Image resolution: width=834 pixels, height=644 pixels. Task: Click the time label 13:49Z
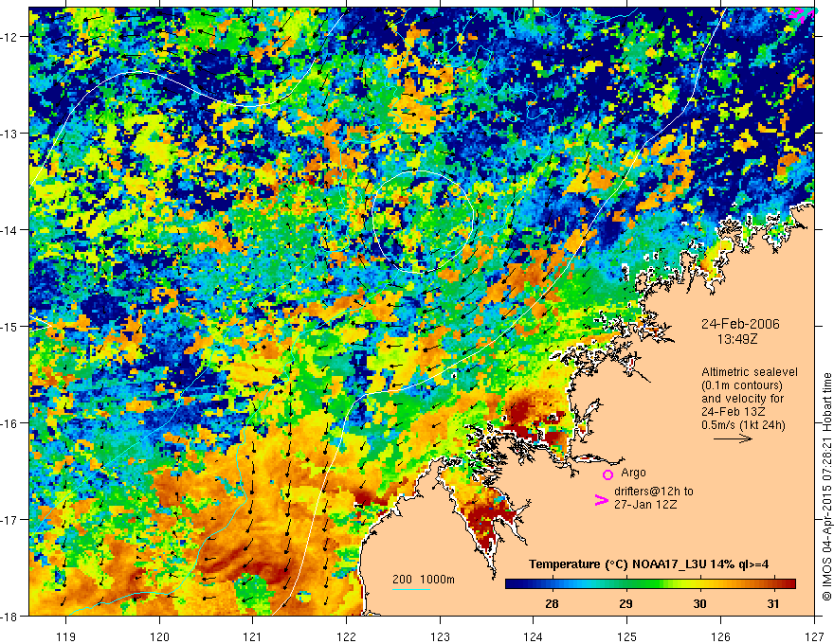tap(736, 338)
